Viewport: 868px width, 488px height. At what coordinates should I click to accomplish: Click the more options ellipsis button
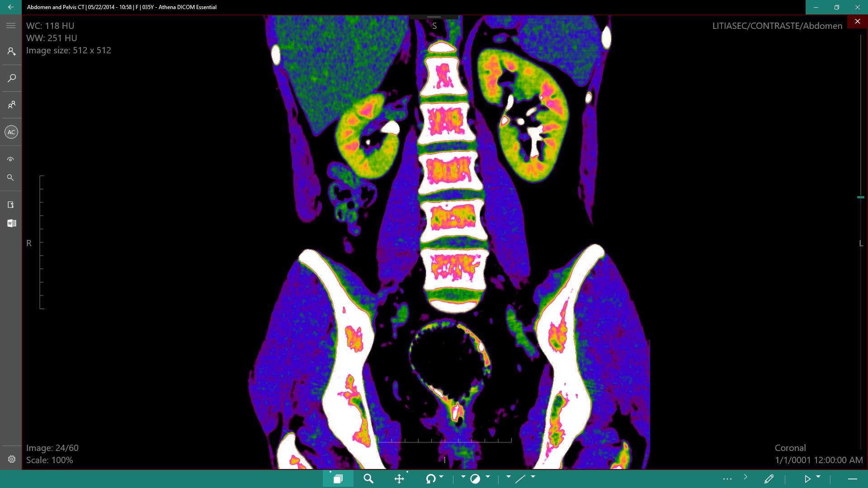point(727,479)
